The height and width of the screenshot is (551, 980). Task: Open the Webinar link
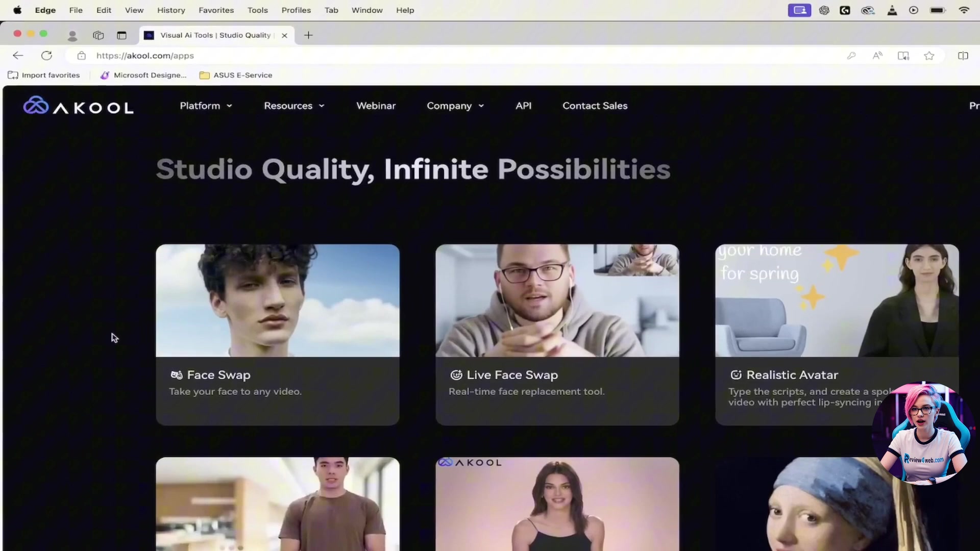(x=376, y=106)
